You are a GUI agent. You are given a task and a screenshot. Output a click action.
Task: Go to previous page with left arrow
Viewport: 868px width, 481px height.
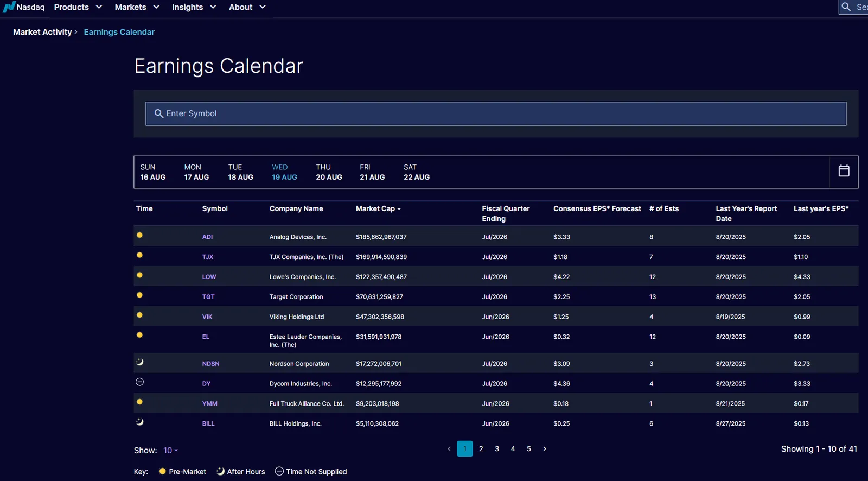coord(449,449)
